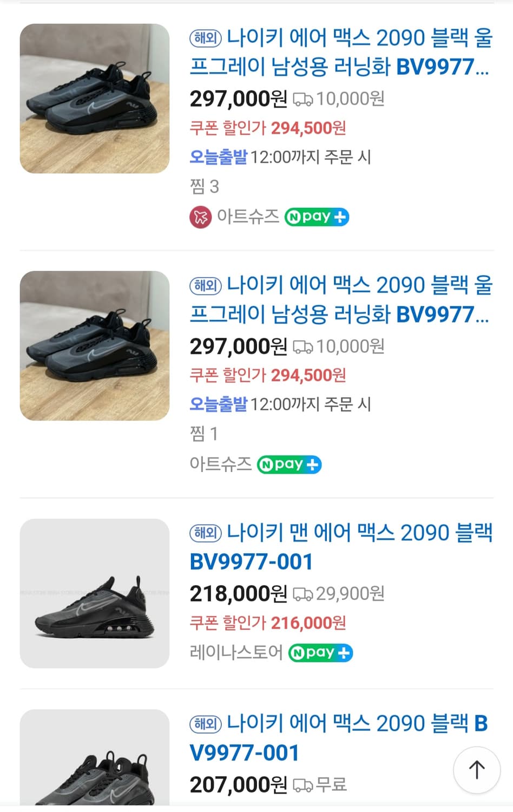Tap the delivery truck icon beside 29,900원
The height and width of the screenshot is (812, 513).
302,594
